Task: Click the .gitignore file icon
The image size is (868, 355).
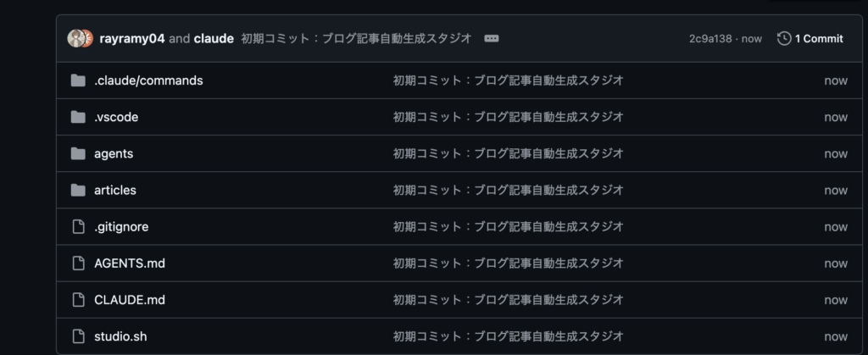Action: (x=79, y=226)
